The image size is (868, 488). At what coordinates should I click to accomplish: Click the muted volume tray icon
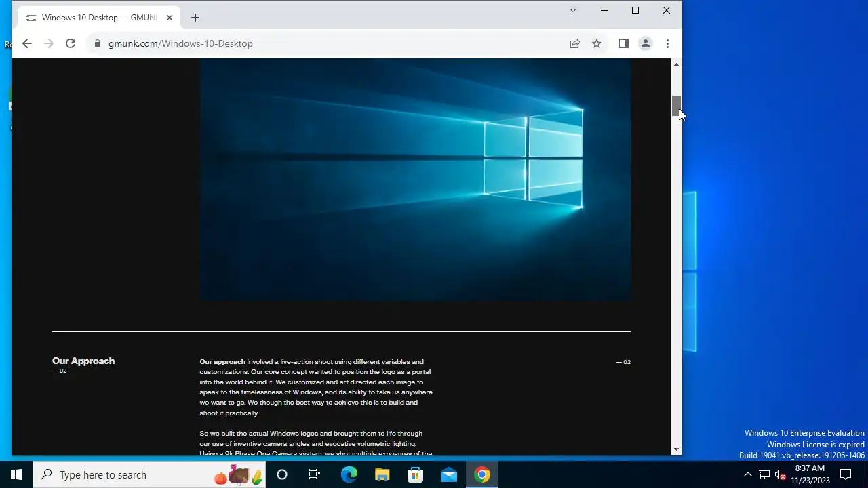coord(781,474)
